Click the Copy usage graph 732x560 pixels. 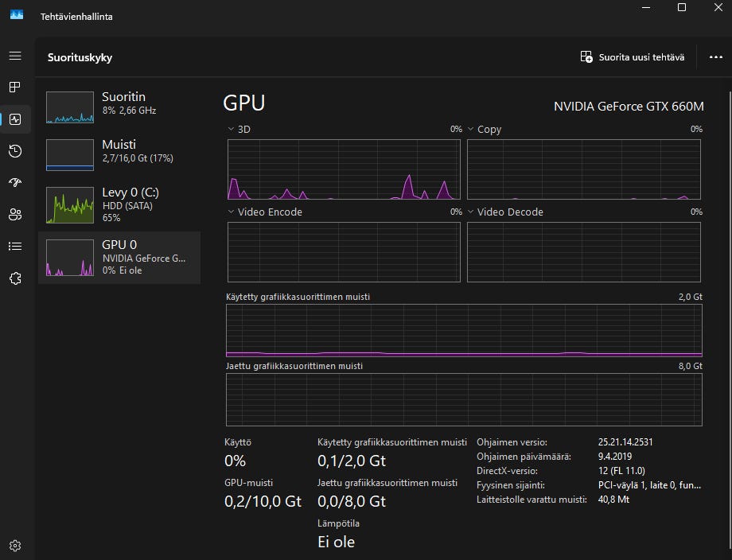(x=583, y=169)
